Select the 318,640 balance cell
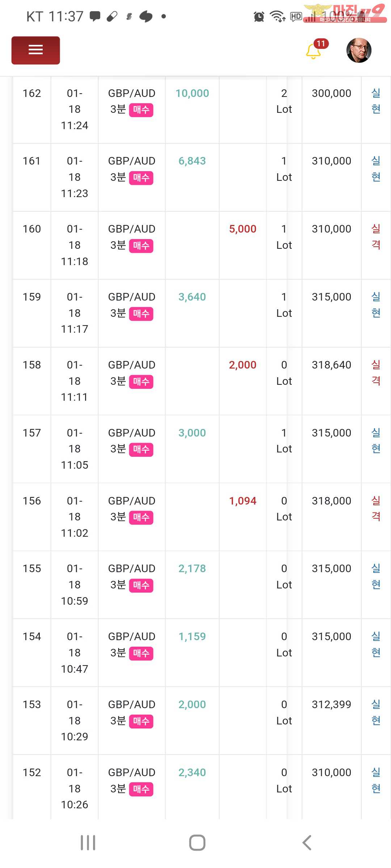Screen dimensions: 391x868 (331, 365)
